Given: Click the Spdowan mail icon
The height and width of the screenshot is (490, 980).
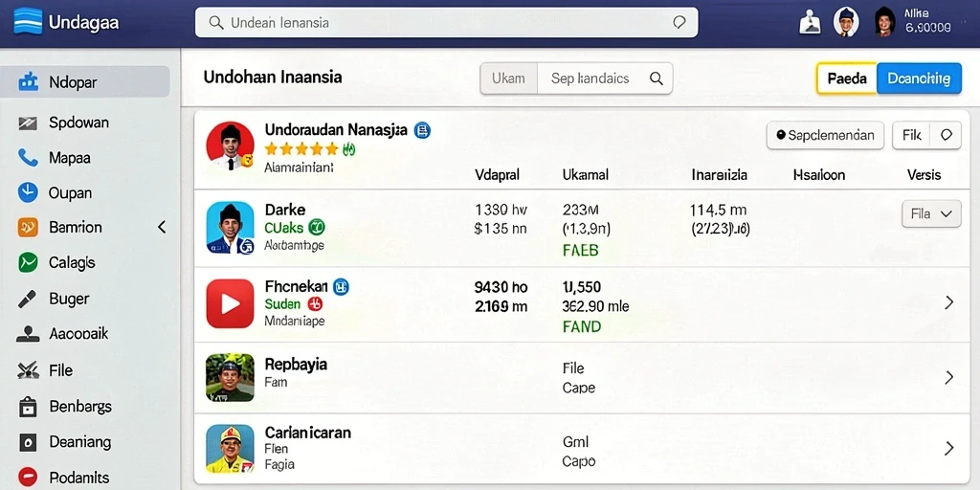Looking at the screenshot, I should (28, 122).
